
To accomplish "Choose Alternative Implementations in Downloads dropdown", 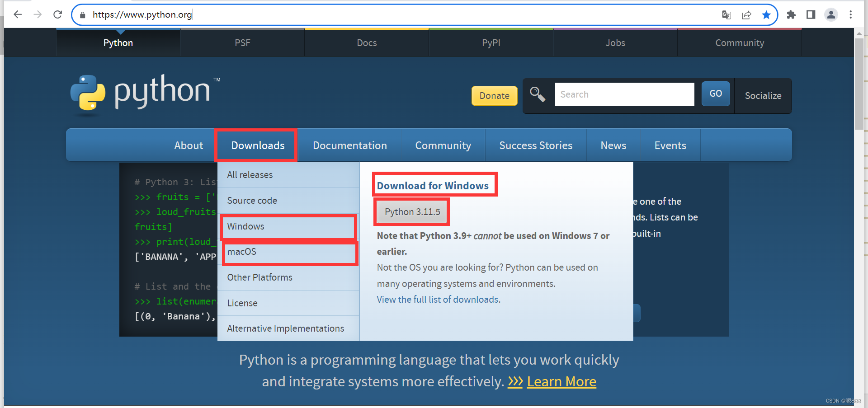I will [x=288, y=328].
